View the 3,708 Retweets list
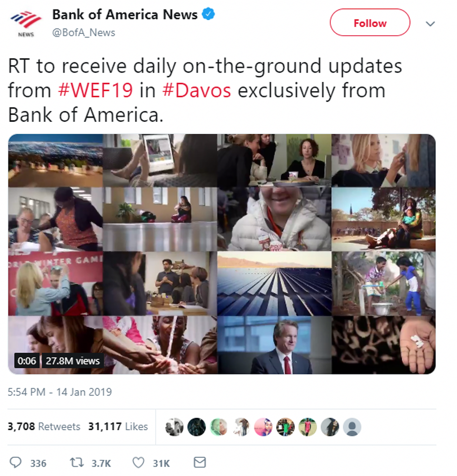Screen dimensions: 457x476 [44, 426]
